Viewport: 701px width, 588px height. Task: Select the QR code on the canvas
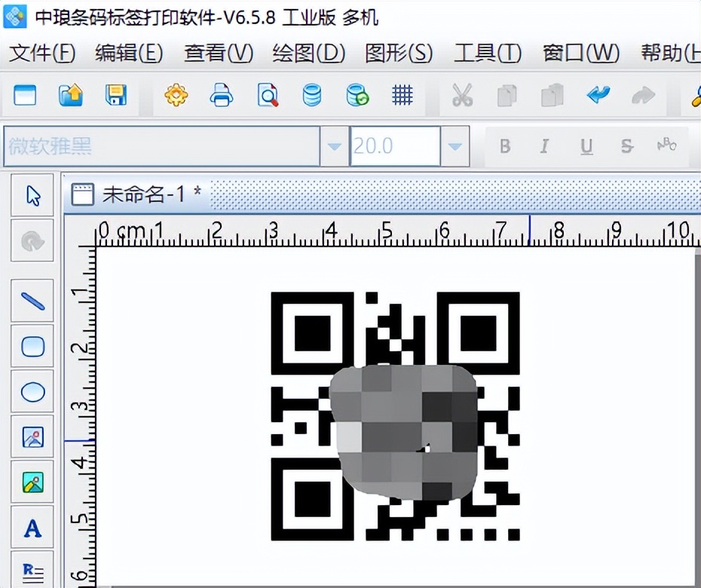point(395,416)
